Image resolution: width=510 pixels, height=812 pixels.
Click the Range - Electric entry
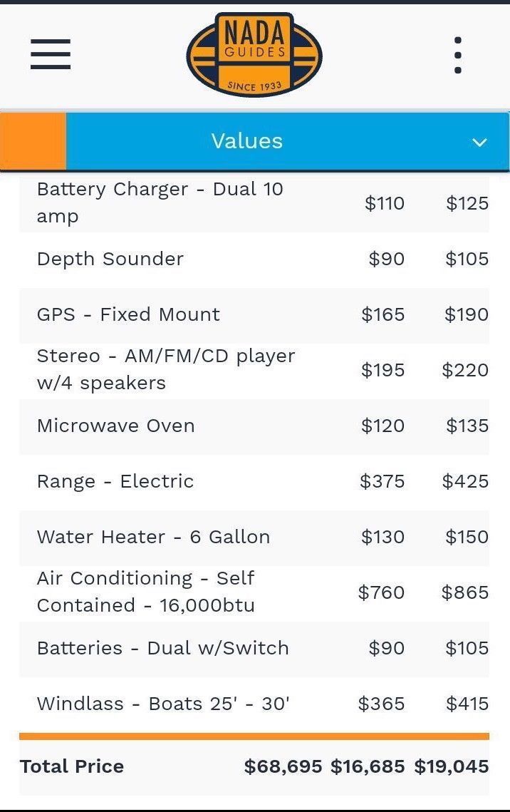tap(254, 482)
